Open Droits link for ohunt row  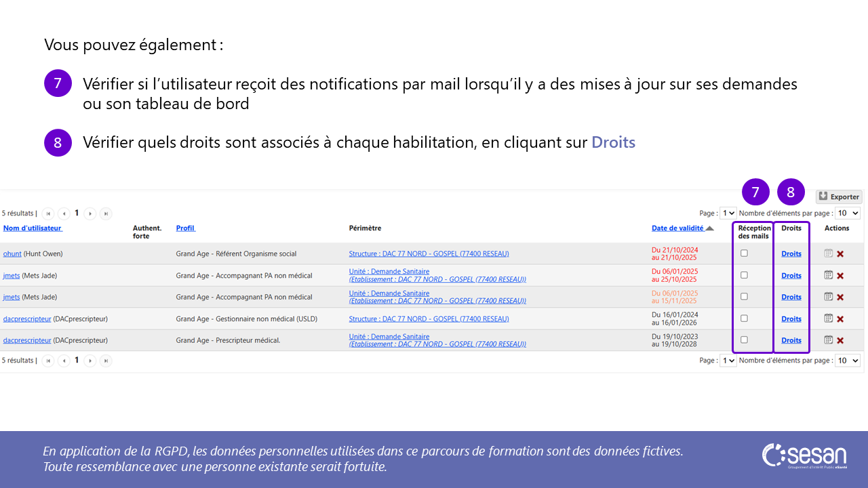(x=791, y=254)
